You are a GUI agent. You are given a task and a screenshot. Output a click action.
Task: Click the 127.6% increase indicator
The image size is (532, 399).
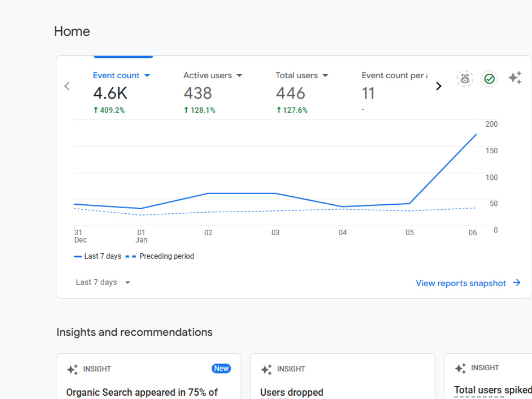[292, 110]
